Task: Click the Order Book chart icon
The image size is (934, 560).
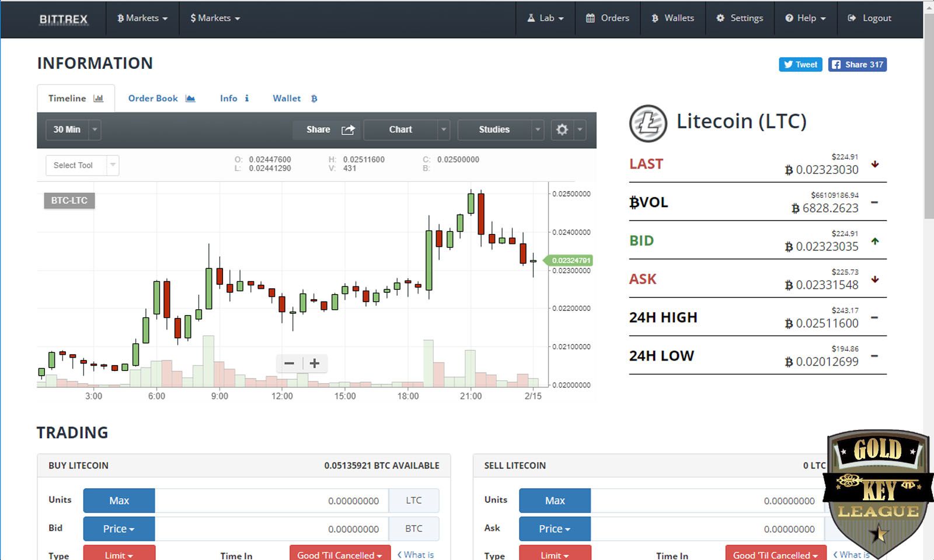Action: coord(190,98)
